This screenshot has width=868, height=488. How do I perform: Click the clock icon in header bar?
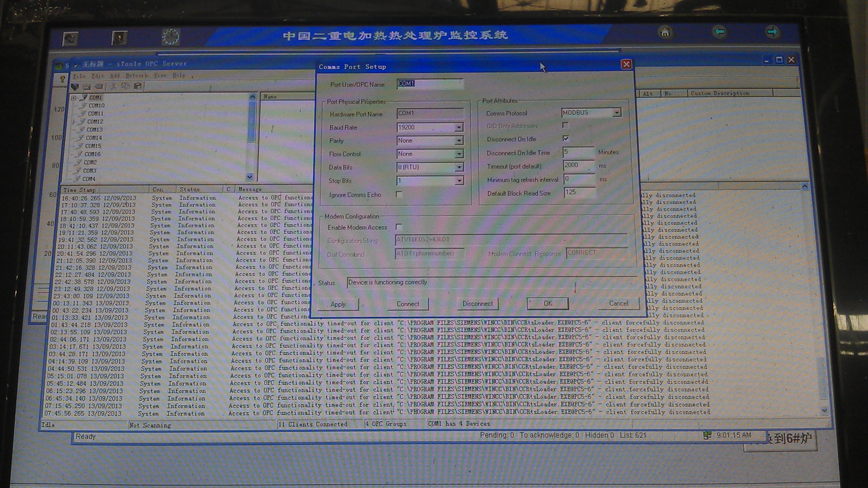click(170, 37)
